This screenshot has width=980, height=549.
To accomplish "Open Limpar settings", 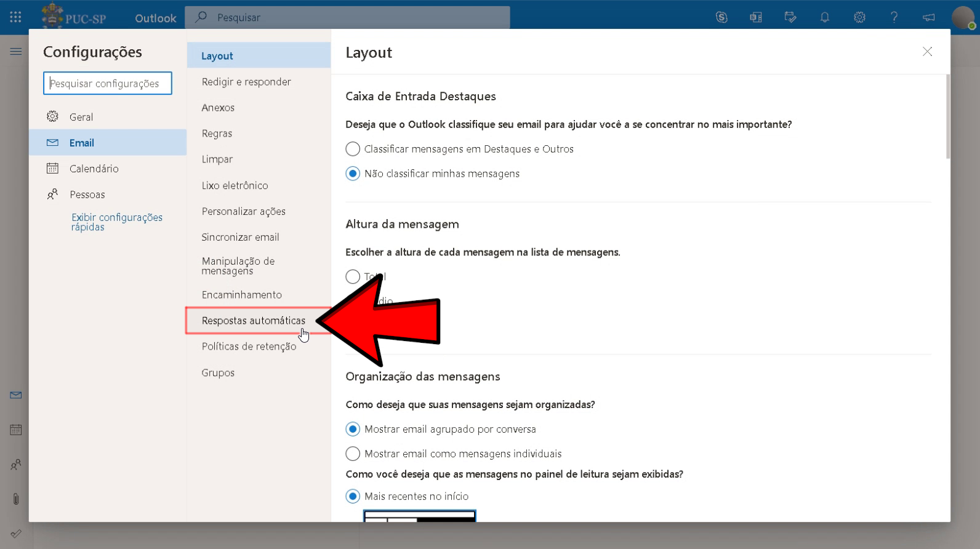I will click(259, 159).
